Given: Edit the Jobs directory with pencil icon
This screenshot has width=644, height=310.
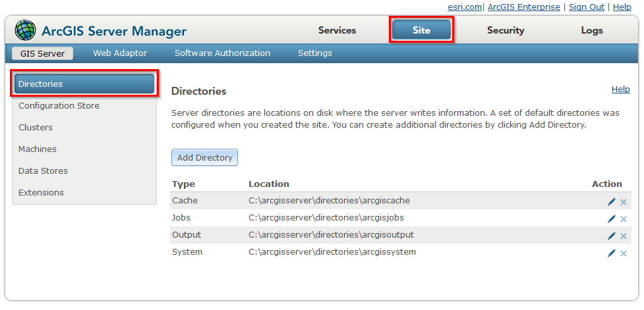Looking at the screenshot, I should coord(612,219).
